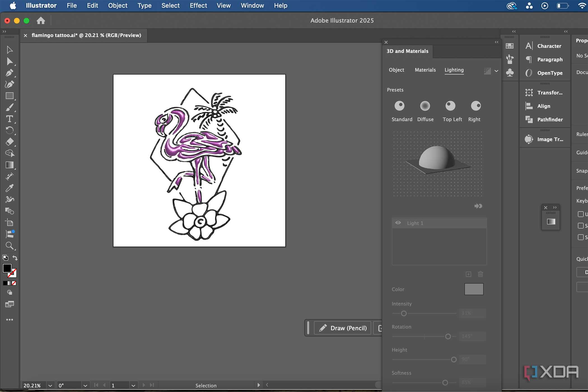Viewport: 588px width, 392px height.
Task: Switch to the Object tab in 3D panel
Action: (396, 70)
